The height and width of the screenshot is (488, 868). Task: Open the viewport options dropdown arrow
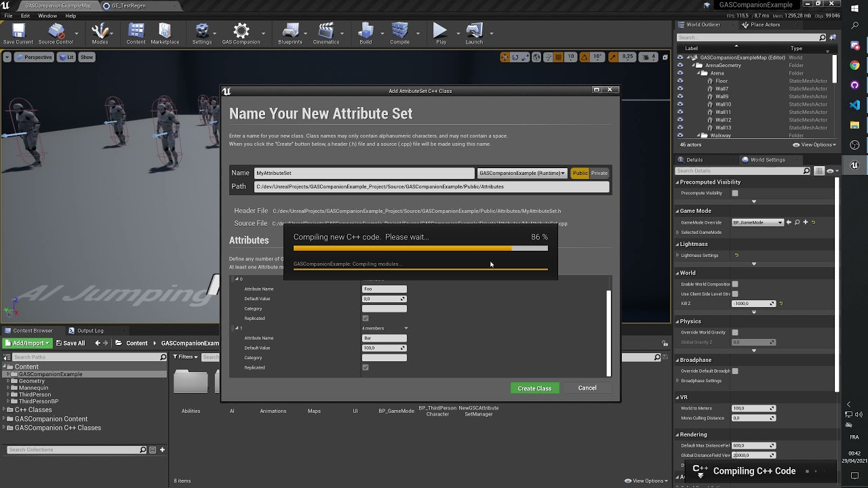click(x=7, y=57)
